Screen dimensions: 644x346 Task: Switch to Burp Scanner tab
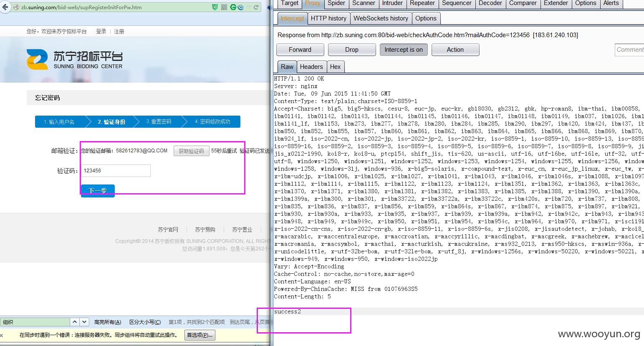(364, 3)
